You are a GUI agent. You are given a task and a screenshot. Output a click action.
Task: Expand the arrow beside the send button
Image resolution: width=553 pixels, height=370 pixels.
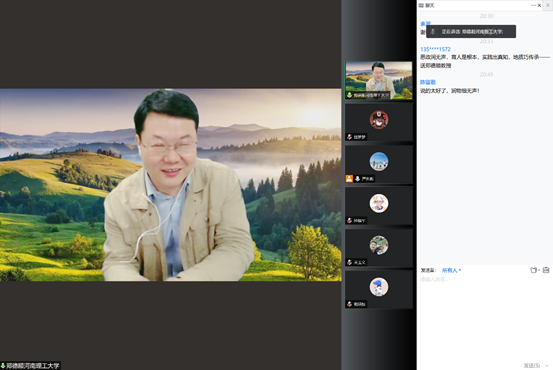(x=547, y=365)
